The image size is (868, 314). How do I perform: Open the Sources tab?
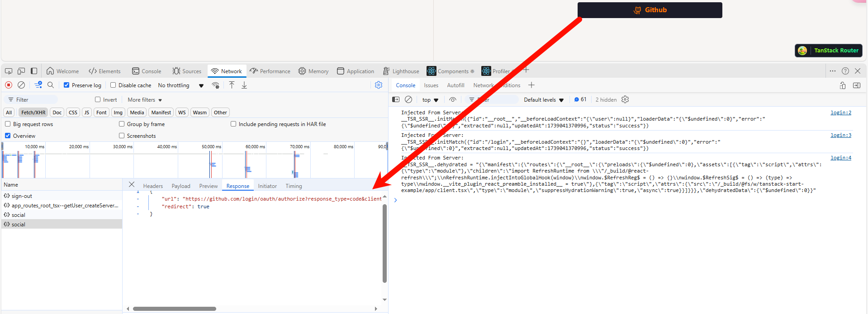pos(187,71)
